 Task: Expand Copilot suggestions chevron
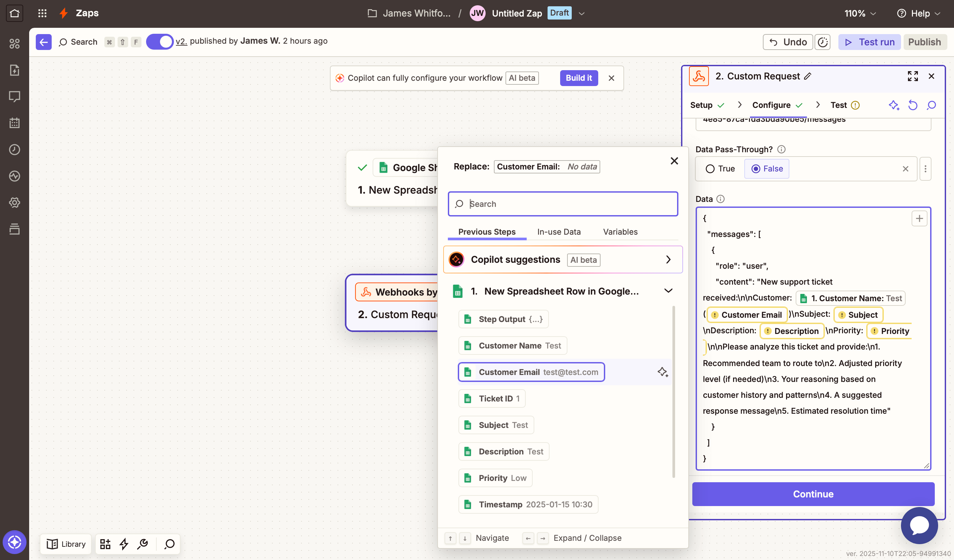click(x=668, y=259)
